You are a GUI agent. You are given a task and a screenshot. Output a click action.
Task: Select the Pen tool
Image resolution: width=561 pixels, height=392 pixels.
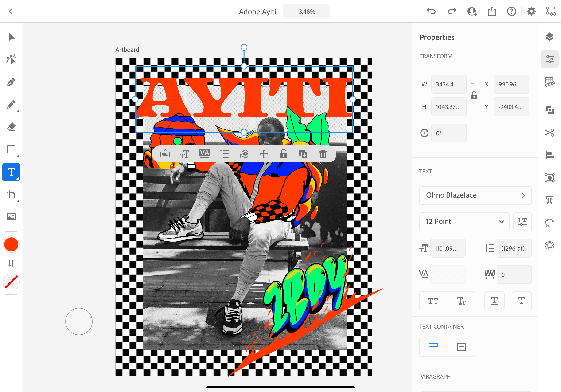(x=11, y=82)
